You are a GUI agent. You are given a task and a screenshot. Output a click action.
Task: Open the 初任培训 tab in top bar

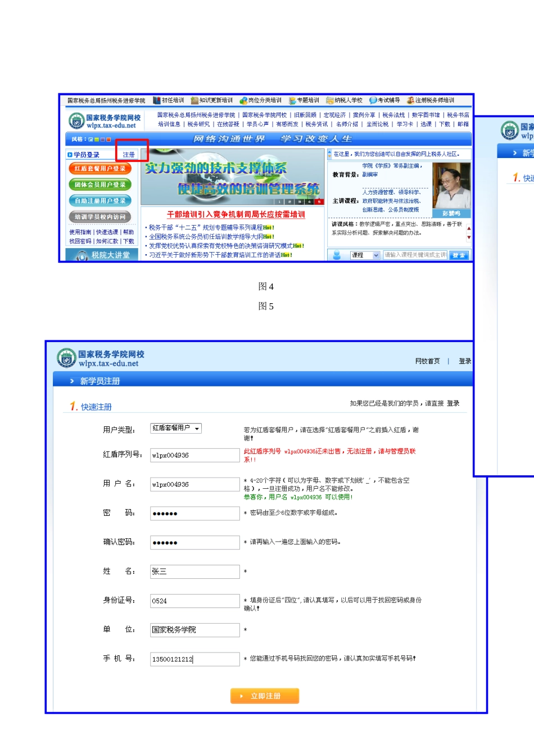[x=169, y=100]
